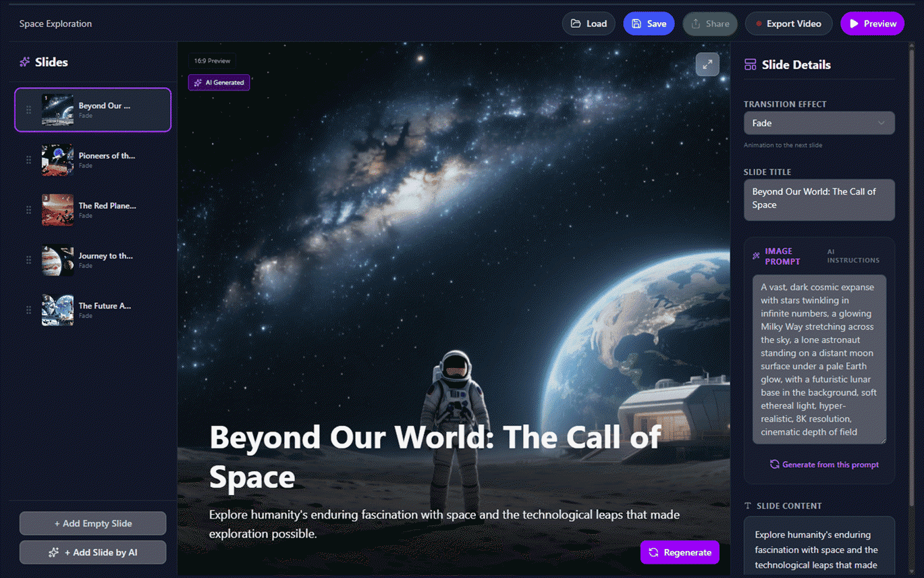This screenshot has width=924, height=578.
Task: Switch to the AI Instructions tab
Action: tap(852, 256)
